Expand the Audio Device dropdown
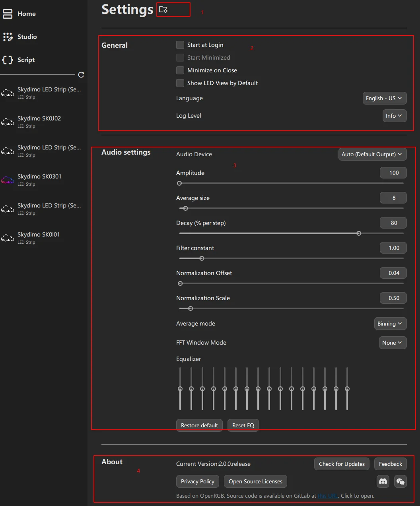This screenshot has height=506, width=420. [372, 154]
